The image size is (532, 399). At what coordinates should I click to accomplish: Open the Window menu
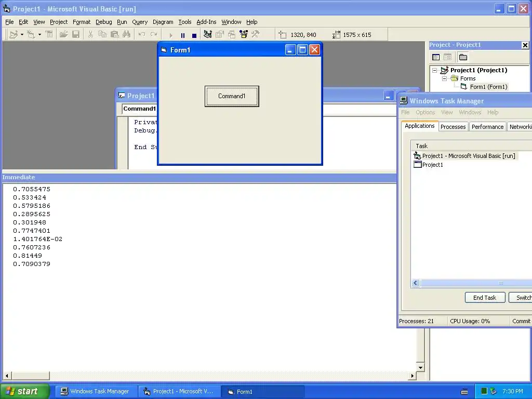231,22
